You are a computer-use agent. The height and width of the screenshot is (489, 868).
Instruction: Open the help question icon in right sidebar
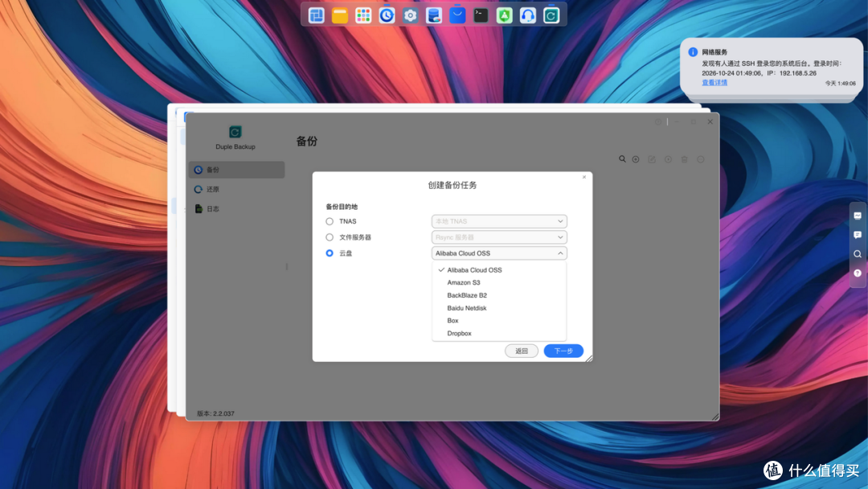[x=858, y=273]
